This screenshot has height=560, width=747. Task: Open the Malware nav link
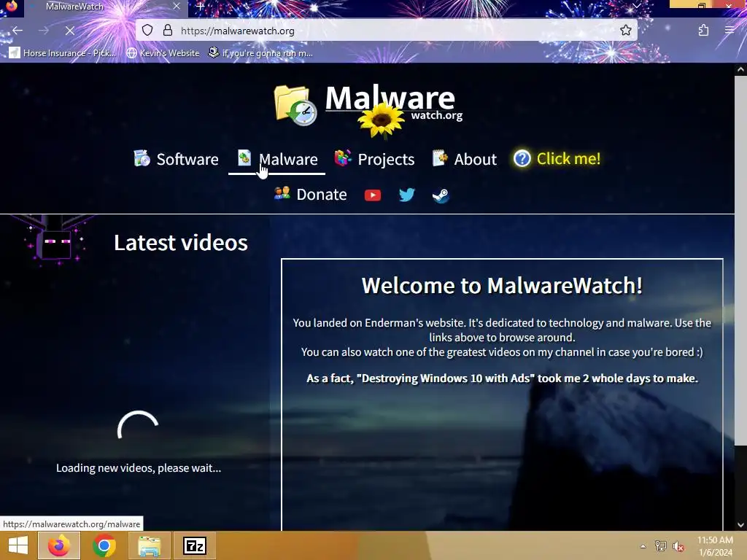(x=277, y=159)
